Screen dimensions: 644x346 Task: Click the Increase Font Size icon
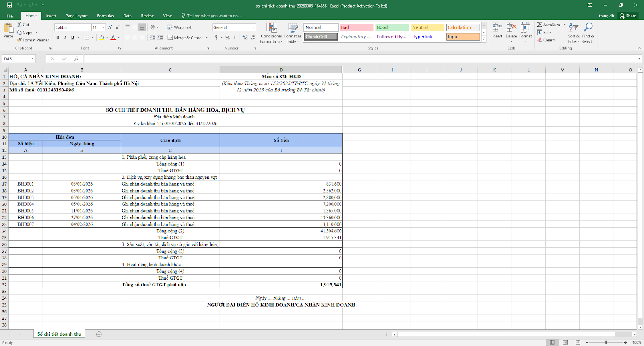tap(110, 27)
